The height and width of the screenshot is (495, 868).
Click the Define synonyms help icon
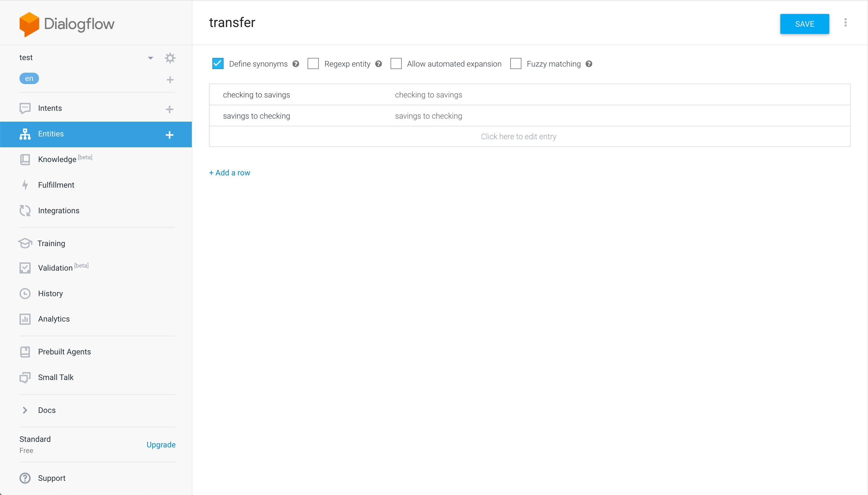(x=296, y=64)
